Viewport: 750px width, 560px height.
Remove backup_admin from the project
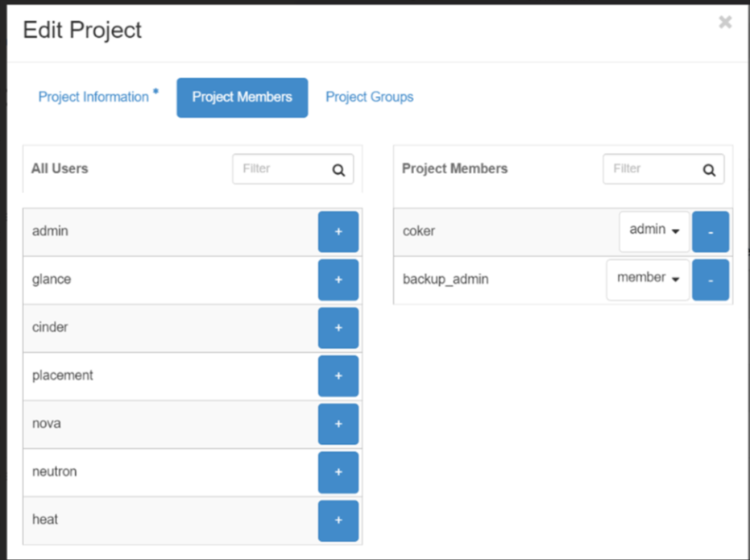coord(710,279)
